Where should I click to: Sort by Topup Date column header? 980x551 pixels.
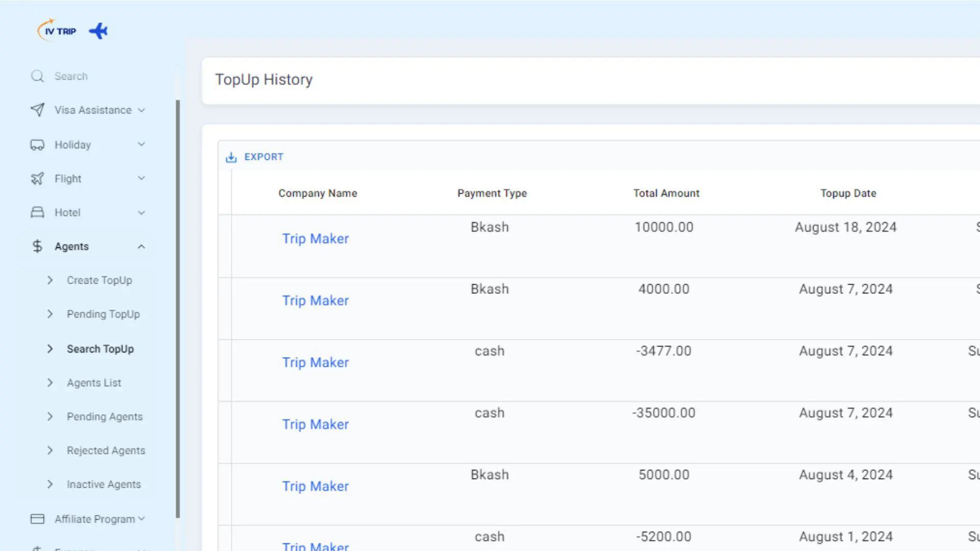pos(848,193)
